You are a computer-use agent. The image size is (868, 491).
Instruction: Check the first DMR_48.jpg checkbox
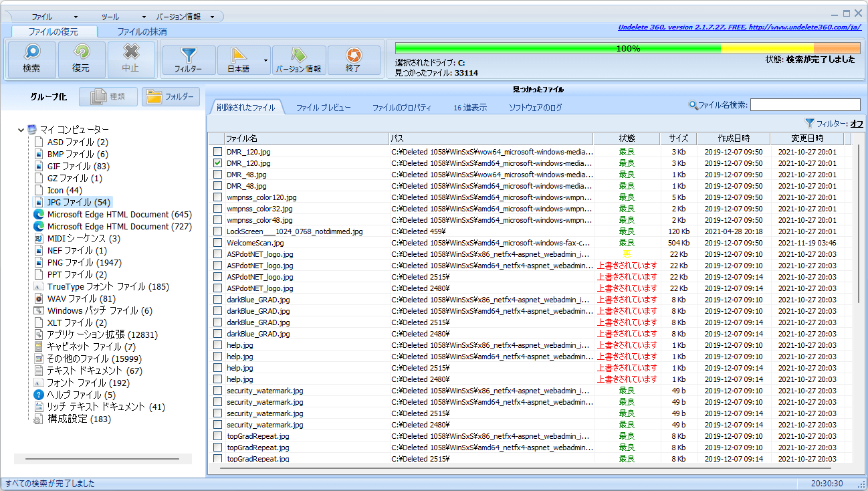pos(217,174)
